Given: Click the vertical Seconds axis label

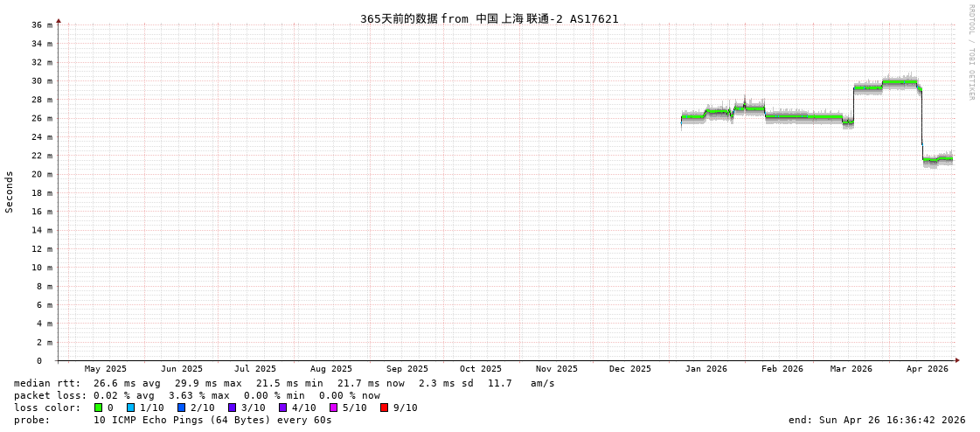Looking at the screenshot, I should click(10, 192).
